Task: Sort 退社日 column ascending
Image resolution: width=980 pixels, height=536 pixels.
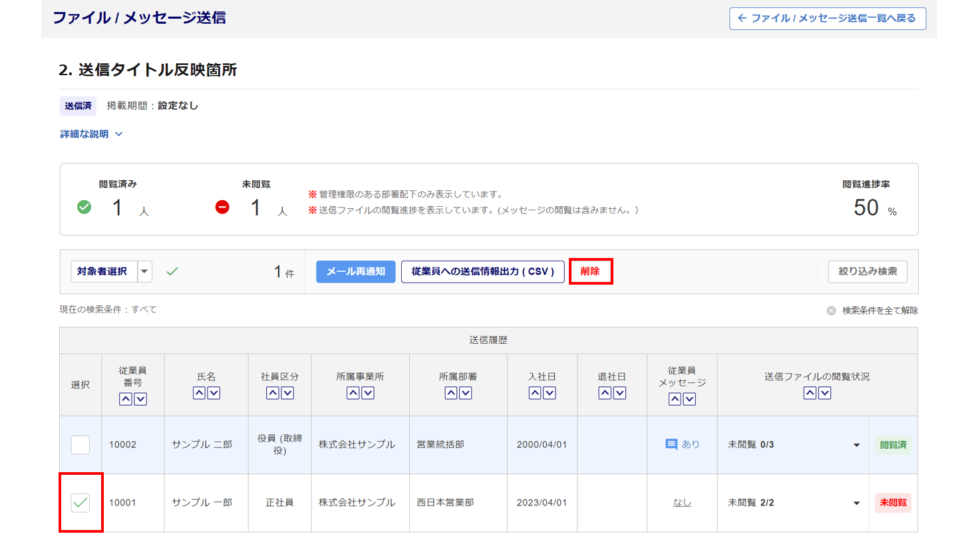Action: [x=605, y=393]
